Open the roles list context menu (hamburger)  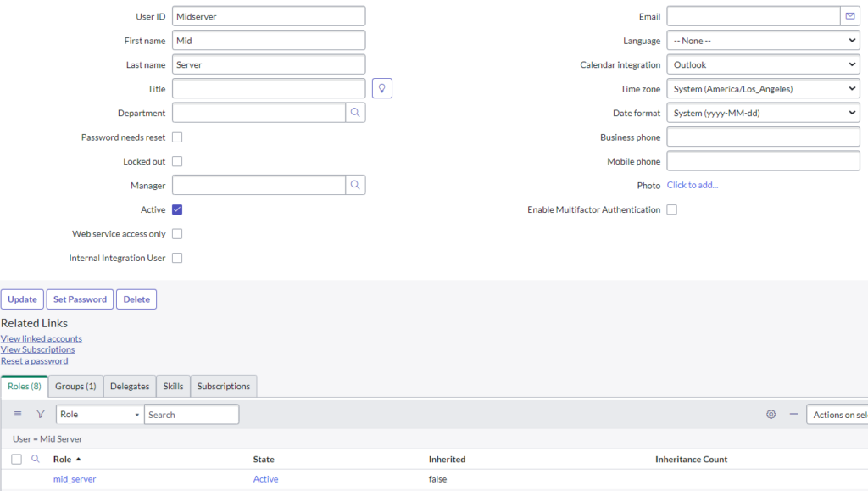pos(18,414)
